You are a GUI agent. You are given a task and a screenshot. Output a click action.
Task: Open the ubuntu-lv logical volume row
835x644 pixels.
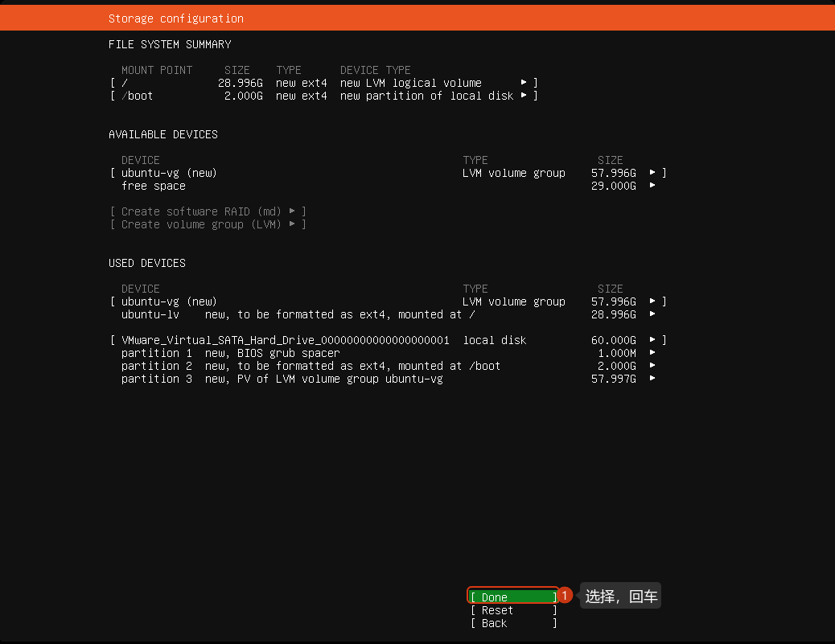coord(389,314)
